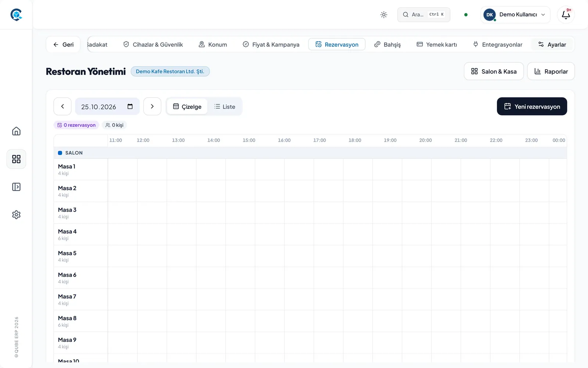Click the Demo Kafe Restoran Ltd. Şti. badge

tap(170, 71)
